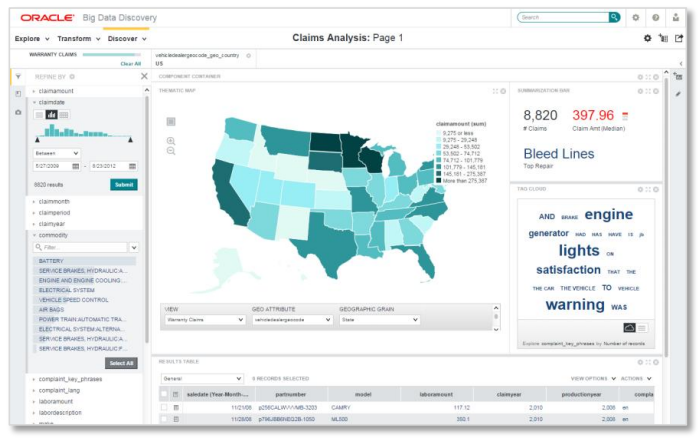Close the Refine By panel
This screenshot has height=438, width=698.
coord(144,76)
